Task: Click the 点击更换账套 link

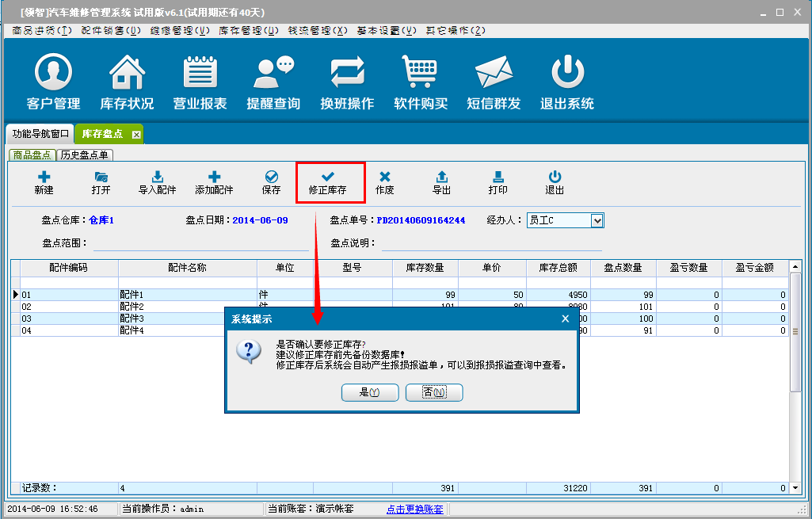Action: (x=414, y=509)
